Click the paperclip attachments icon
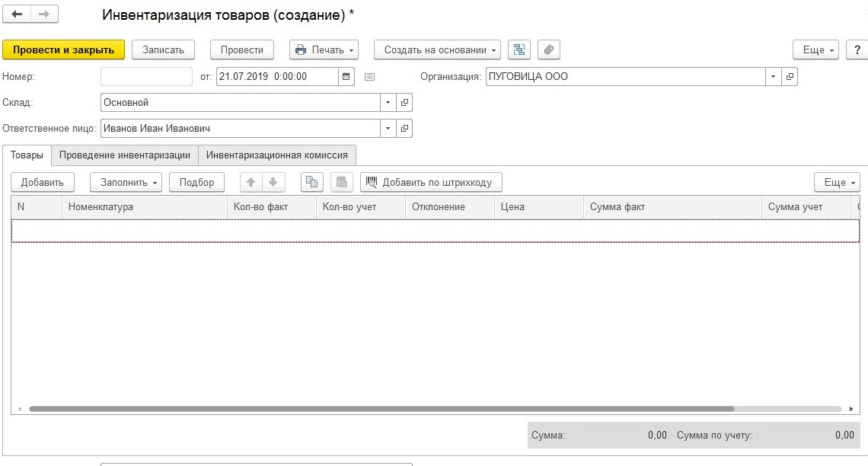The width and height of the screenshot is (868, 466). click(x=548, y=49)
